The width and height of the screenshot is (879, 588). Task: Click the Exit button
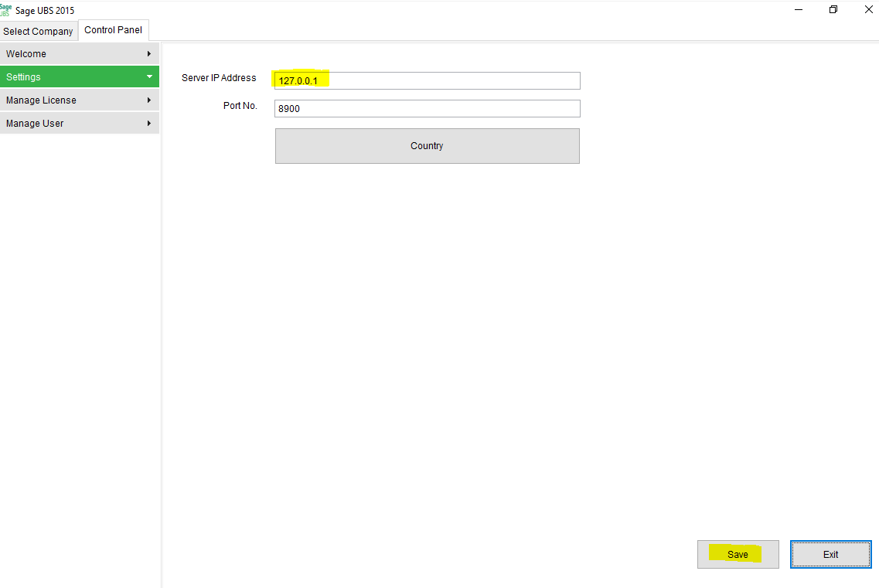(831, 554)
